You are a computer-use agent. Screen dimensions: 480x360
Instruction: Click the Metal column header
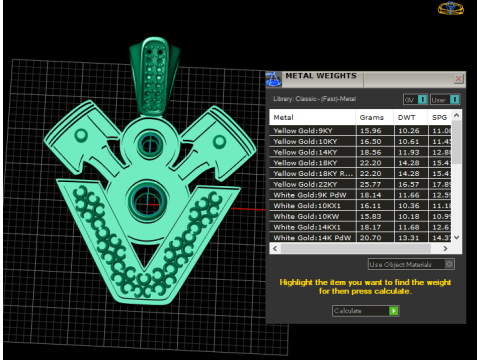[312, 117]
